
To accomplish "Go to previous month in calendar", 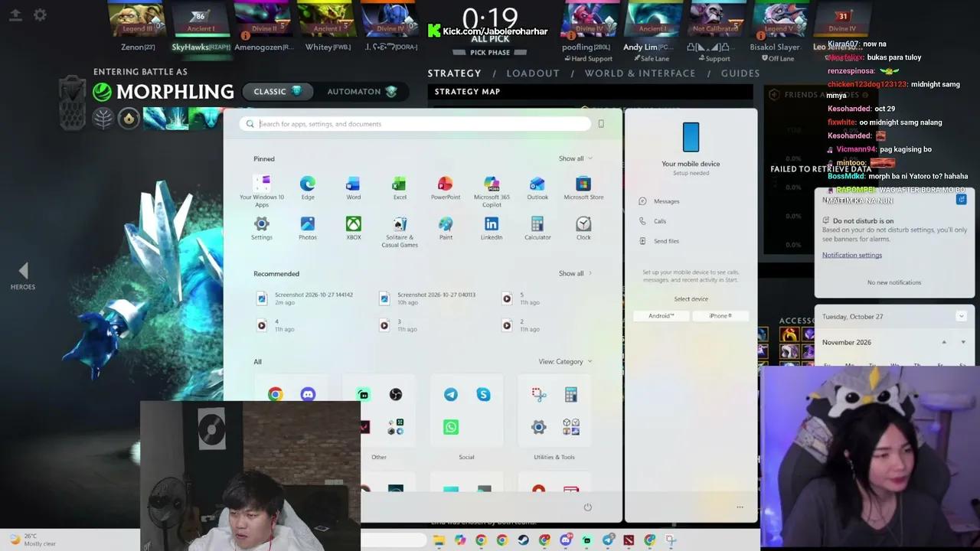I will (944, 342).
